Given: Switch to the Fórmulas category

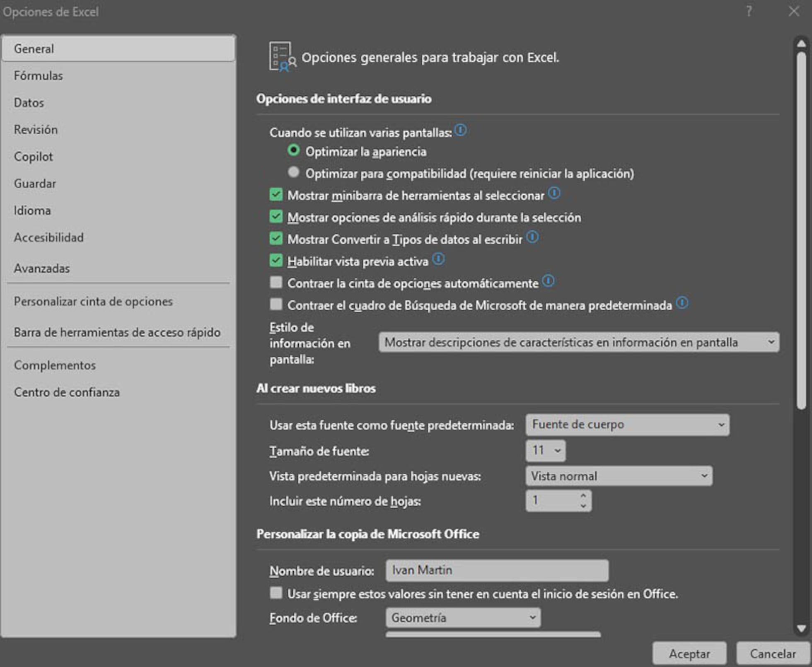Looking at the screenshot, I should pyautogui.click(x=39, y=75).
